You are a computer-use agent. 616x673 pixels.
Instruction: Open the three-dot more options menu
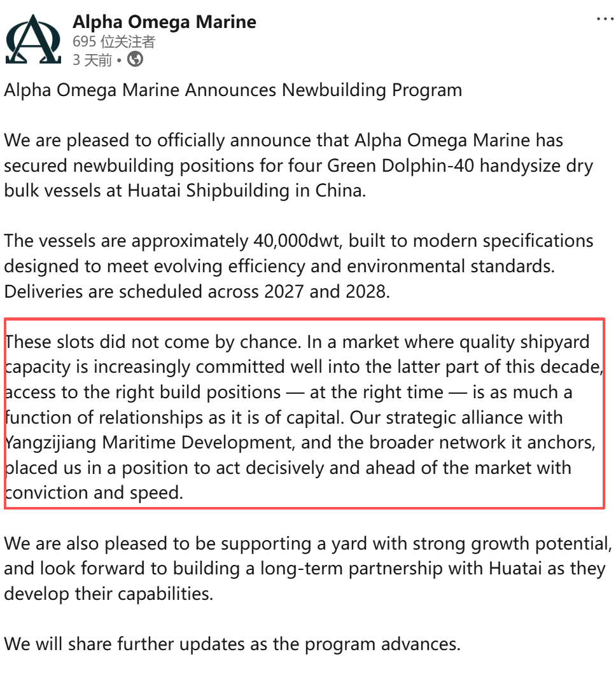tap(605, 20)
